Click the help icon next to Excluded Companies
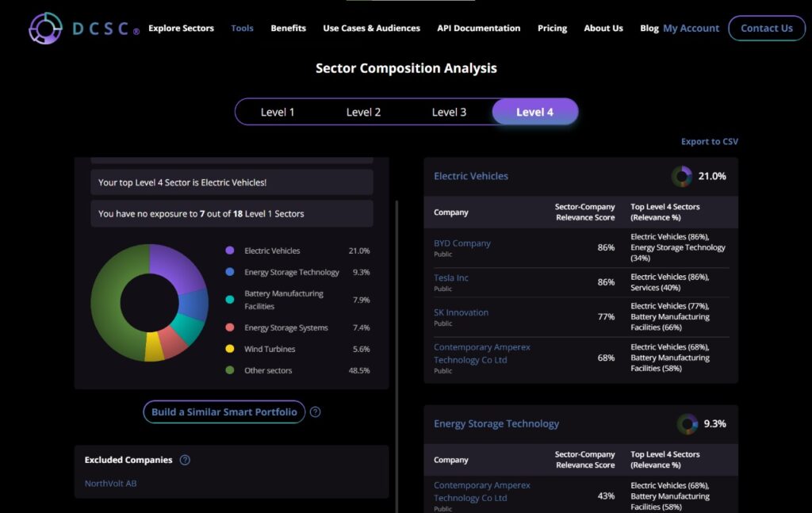The height and width of the screenshot is (513, 812). point(185,460)
